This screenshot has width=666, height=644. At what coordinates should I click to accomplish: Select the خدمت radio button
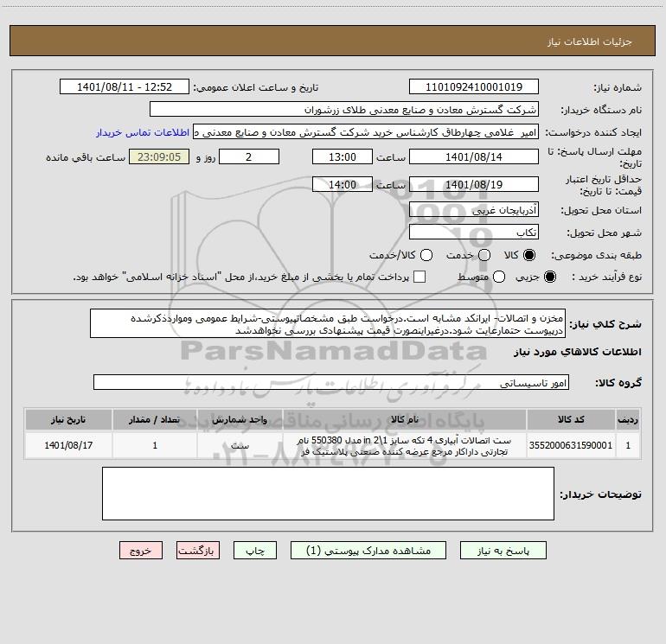point(484,255)
